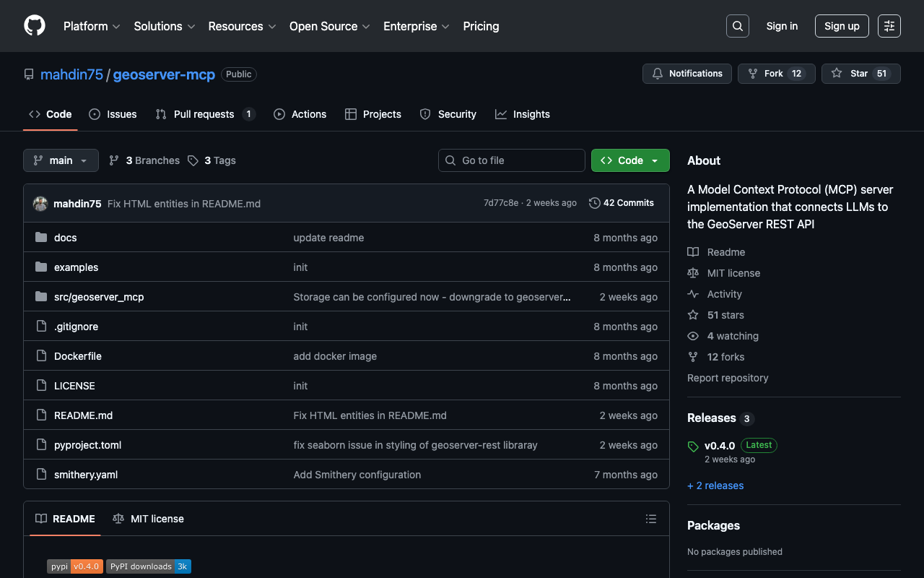The image size is (924, 578).
Task: Open the src/geoserver_mcp folder
Action: click(99, 297)
